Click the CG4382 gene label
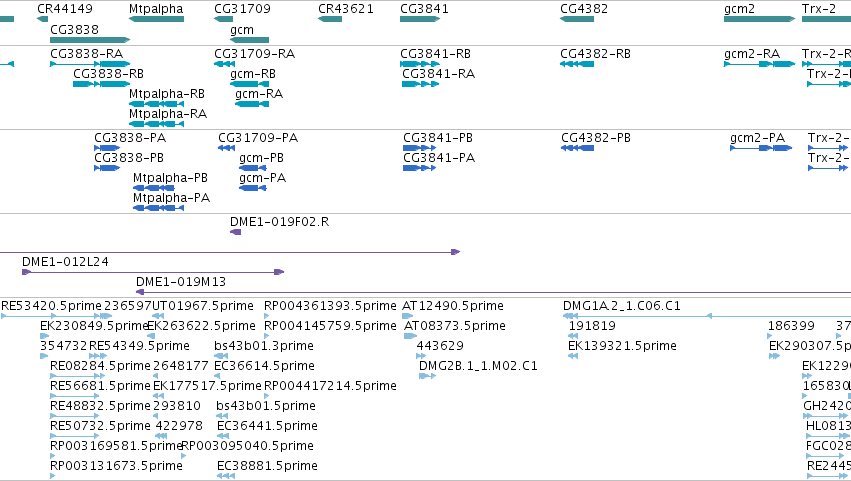851x481 pixels. [584, 9]
